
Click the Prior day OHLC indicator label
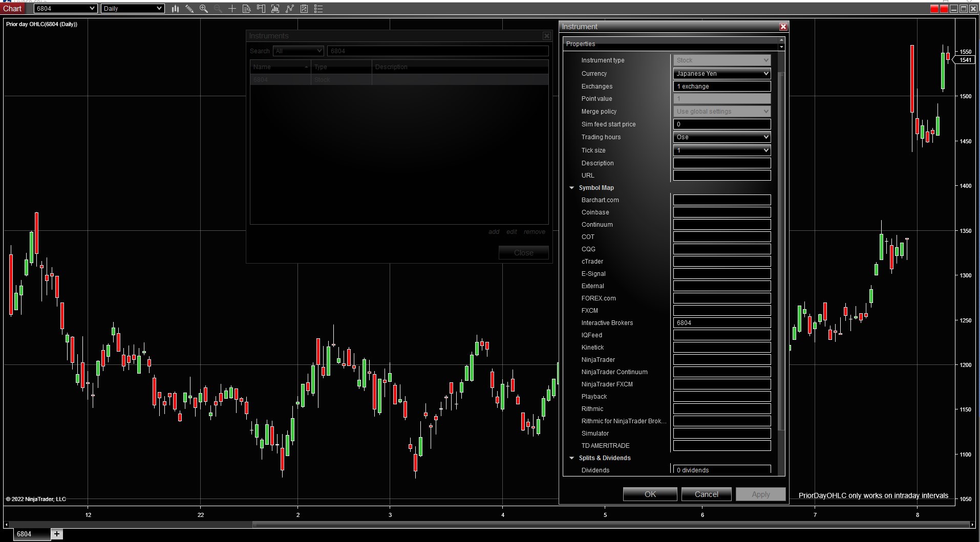point(41,24)
